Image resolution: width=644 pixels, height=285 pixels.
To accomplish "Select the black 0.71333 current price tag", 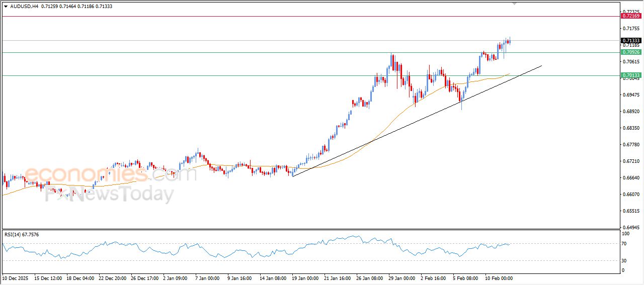I will tap(631, 41).
